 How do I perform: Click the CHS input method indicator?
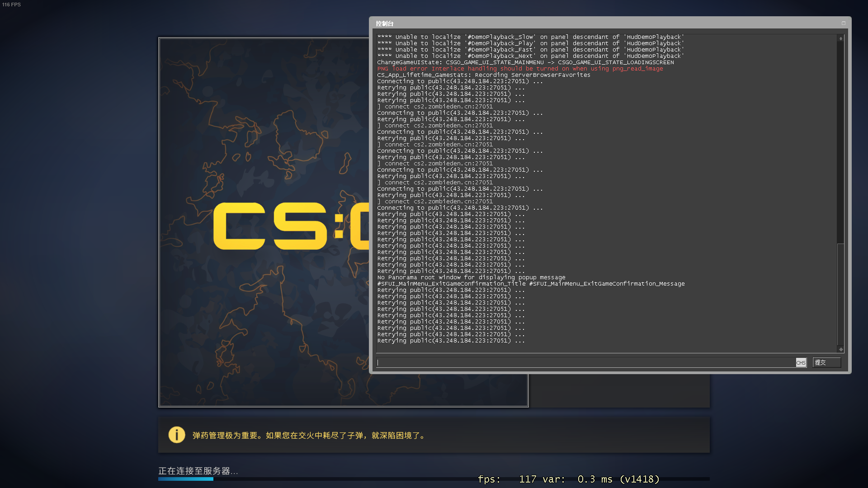click(801, 362)
